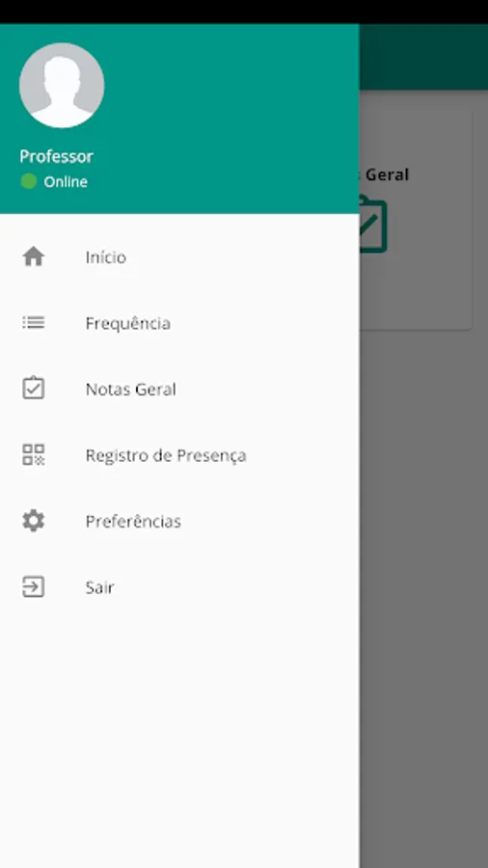Tap the Online status text
488x868 pixels.
pos(66,181)
